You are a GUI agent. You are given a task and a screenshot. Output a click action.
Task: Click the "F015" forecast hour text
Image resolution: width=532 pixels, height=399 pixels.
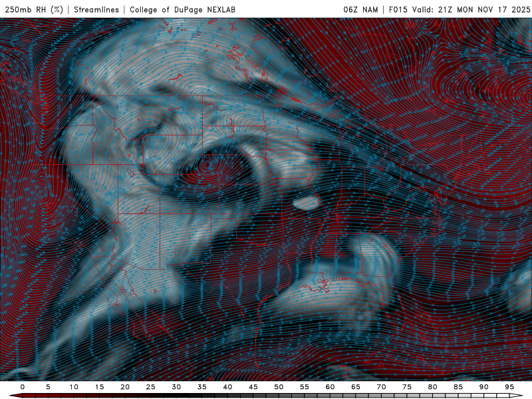coord(398,9)
